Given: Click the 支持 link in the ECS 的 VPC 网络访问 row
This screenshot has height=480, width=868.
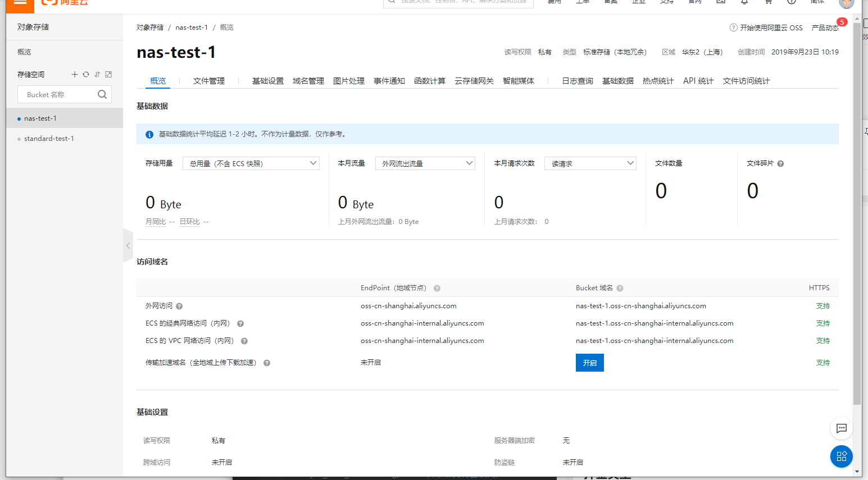Looking at the screenshot, I should pyautogui.click(x=823, y=341).
